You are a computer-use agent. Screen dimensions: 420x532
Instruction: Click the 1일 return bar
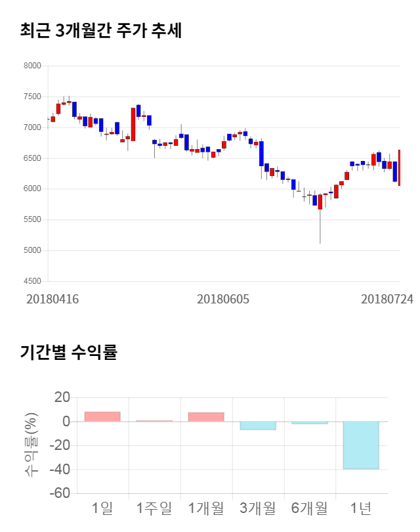[102, 416]
